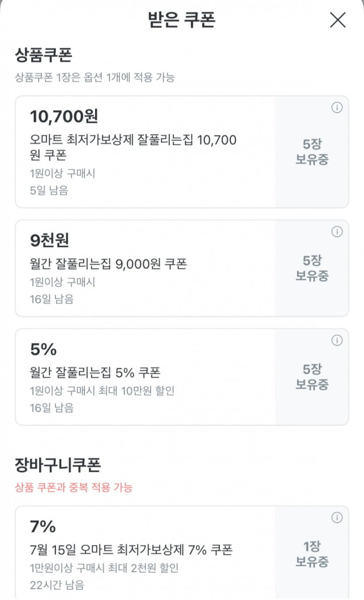Click the 7% coupon amount heading
This screenshot has height=600, width=364.
(x=43, y=526)
